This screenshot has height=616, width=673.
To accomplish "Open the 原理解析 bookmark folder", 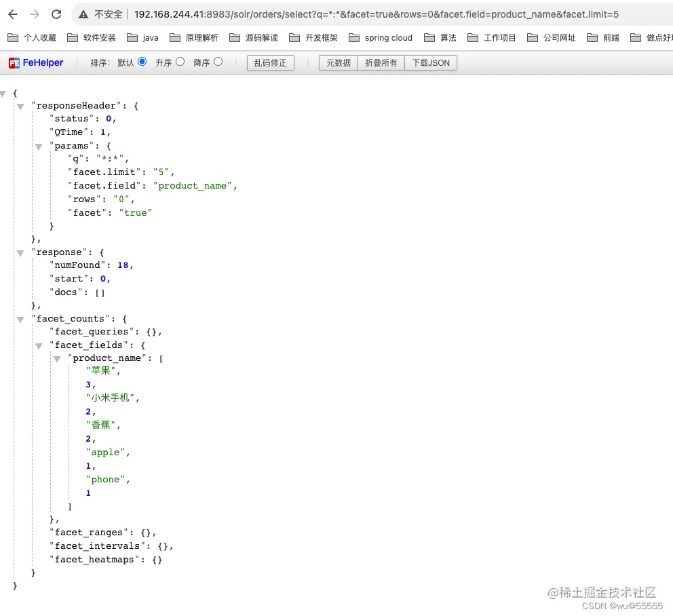I will [194, 38].
